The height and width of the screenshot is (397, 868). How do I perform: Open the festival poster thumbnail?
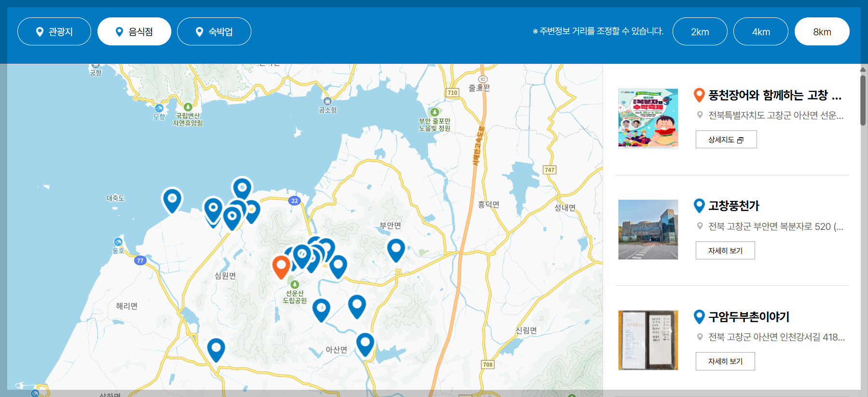[x=648, y=118]
